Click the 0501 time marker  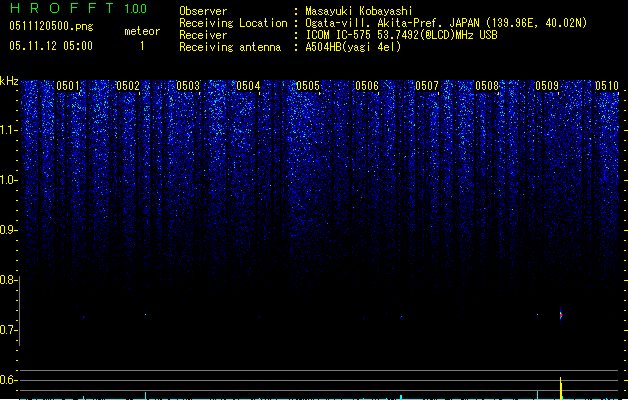[x=68, y=85]
